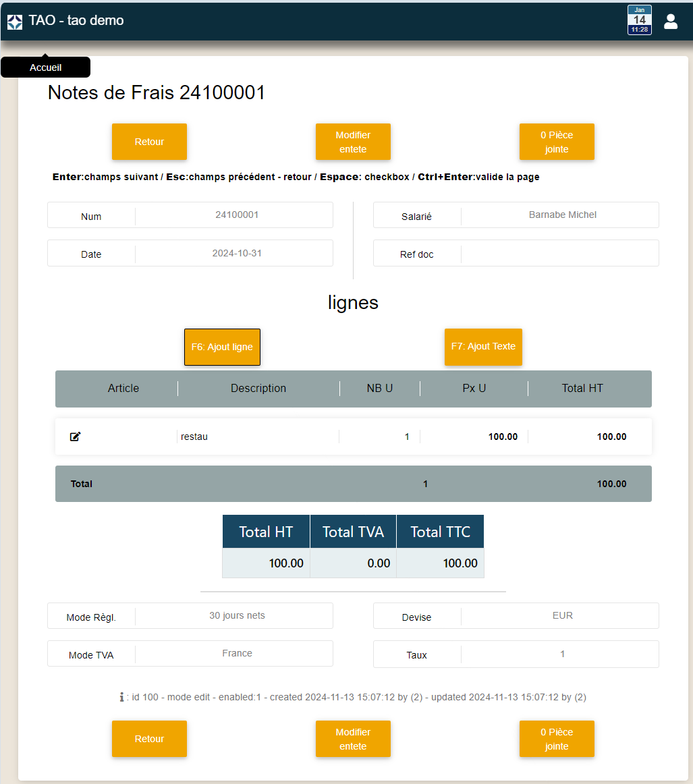Click the Retour button at page bottom
This screenshot has height=784, width=693.
(x=149, y=739)
